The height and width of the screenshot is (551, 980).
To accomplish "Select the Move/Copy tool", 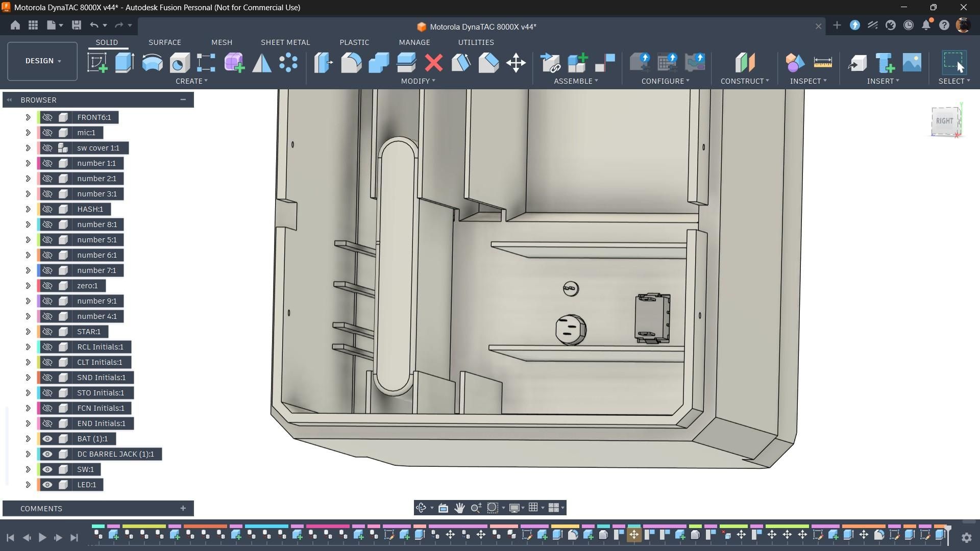I will (516, 63).
